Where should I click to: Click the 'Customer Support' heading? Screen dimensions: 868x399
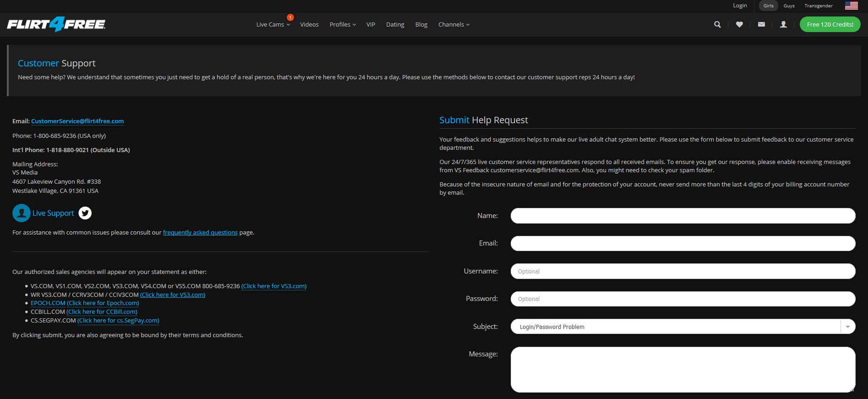(x=57, y=63)
